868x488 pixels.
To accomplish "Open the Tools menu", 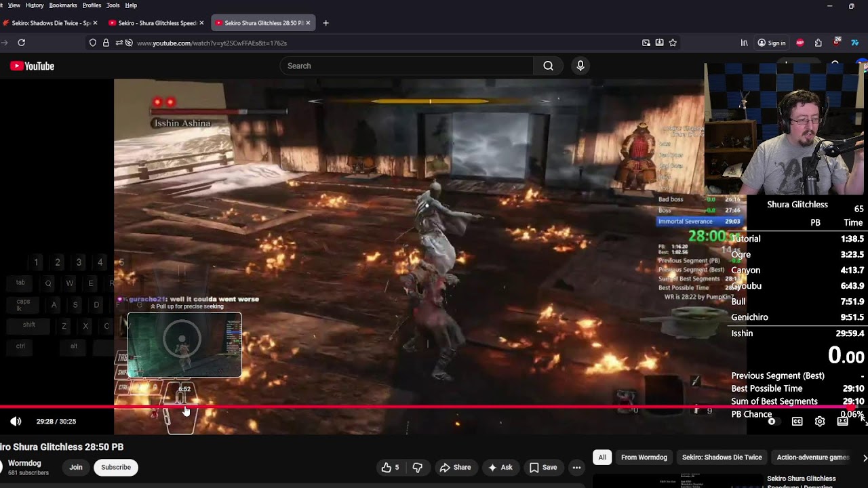I will (113, 5).
